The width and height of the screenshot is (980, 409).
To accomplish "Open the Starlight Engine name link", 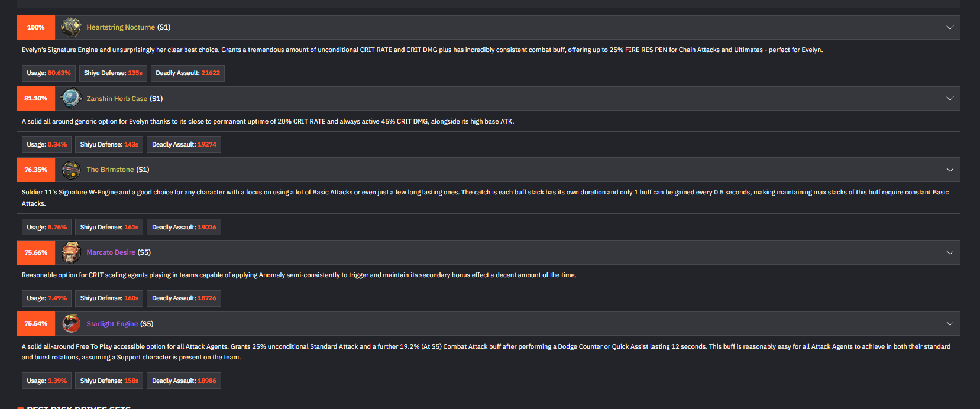I will point(112,324).
